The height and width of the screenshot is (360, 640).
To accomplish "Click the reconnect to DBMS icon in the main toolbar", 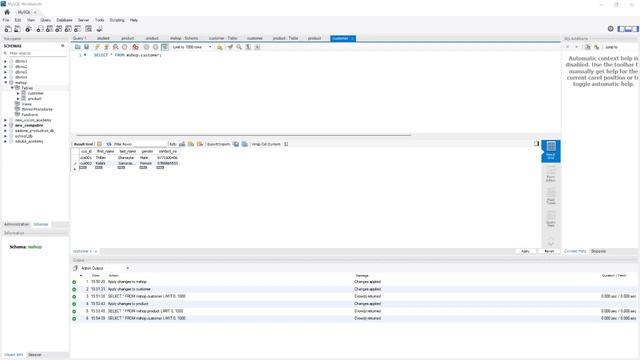I will (x=100, y=29).
